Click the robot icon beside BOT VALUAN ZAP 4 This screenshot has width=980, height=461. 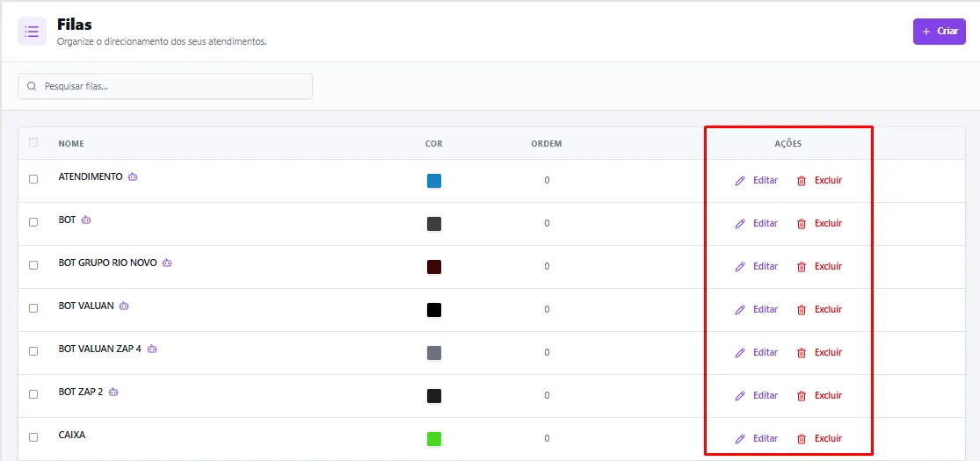coord(152,349)
